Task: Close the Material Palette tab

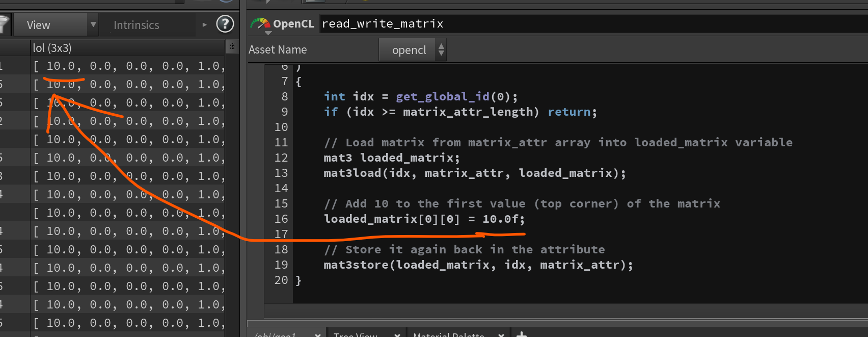Action: coord(501,334)
